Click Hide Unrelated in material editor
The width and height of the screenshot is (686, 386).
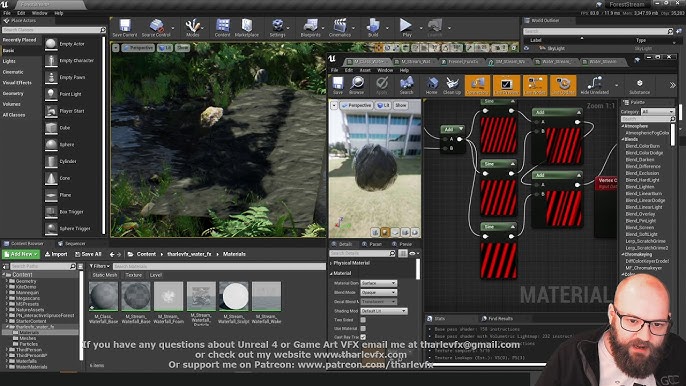click(595, 85)
